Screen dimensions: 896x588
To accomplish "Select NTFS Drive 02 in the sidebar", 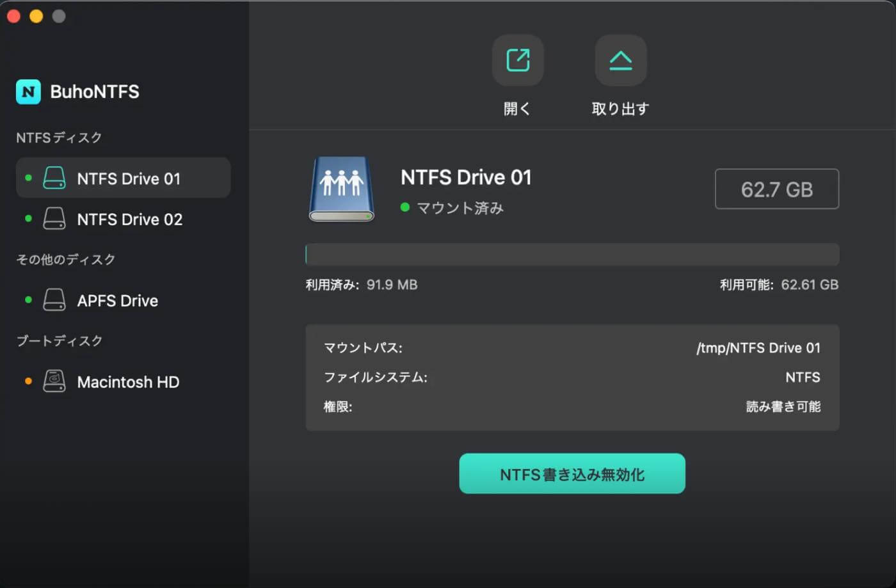I will 129,219.
